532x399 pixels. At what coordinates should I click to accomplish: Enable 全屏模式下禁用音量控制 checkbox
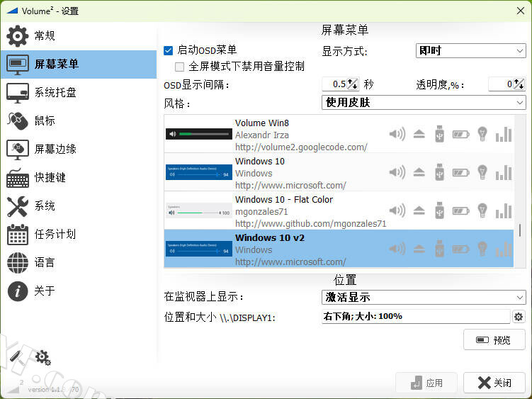pyautogui.click(x=180, y=67)
